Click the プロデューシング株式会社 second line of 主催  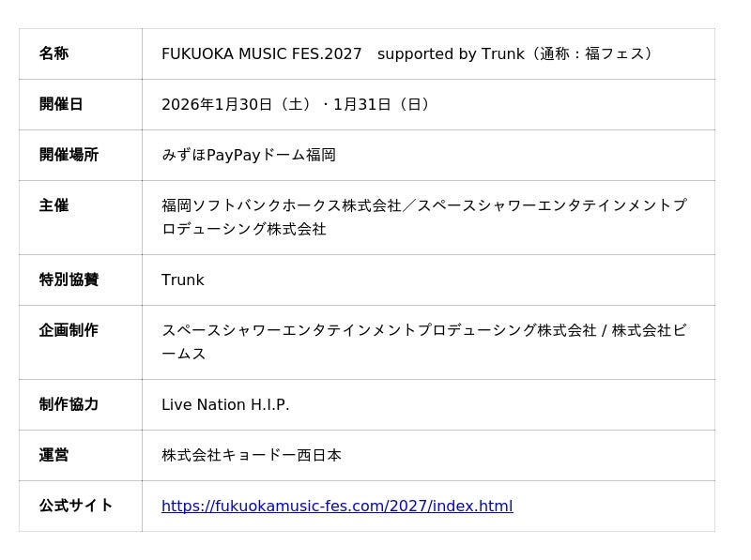click(x=244, y=229)
